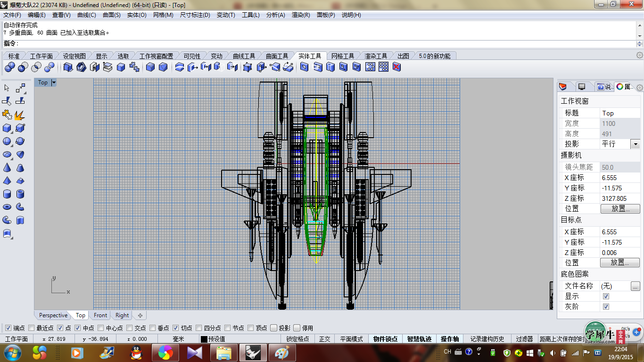Click the black layer color swatch in status bar
Viewport: 644px width, 362px height.
pyautogui.click(x=204, y=339)
